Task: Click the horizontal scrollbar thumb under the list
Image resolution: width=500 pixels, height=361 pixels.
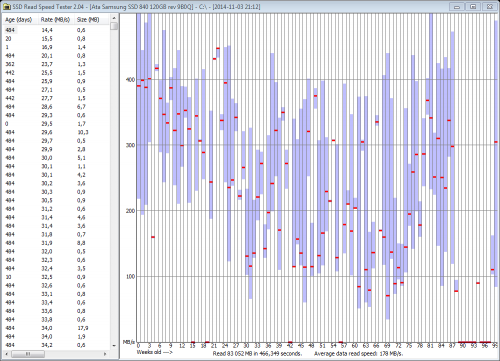Action: coord(28,354)
